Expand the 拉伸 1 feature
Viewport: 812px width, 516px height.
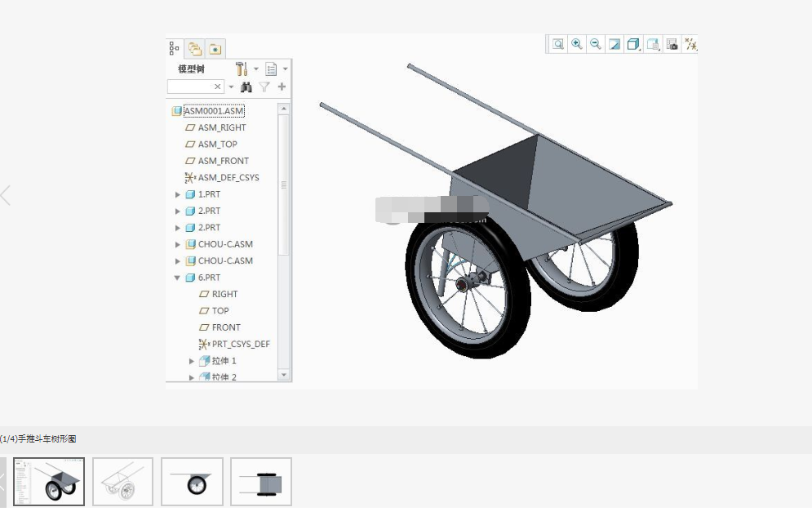click(192, 361)
